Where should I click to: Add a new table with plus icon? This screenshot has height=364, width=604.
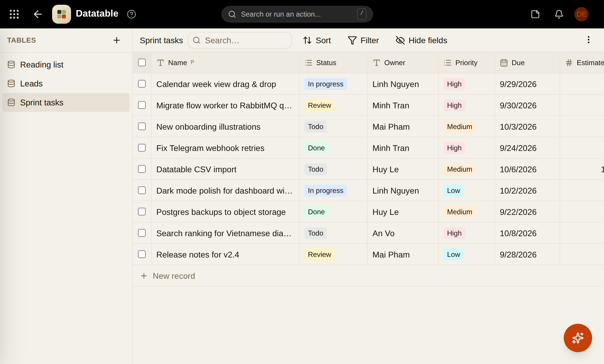point(117,40)
